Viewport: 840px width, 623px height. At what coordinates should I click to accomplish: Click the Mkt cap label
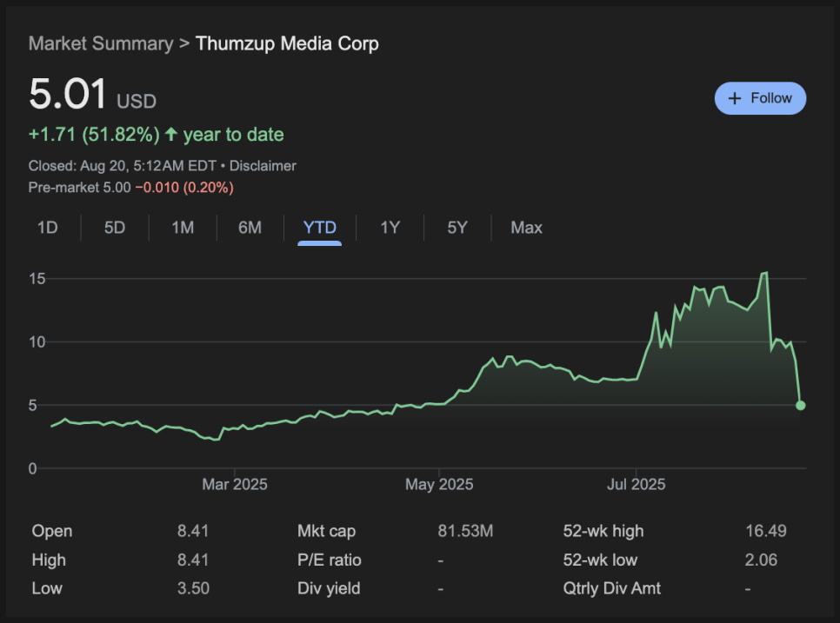(326, 532)
